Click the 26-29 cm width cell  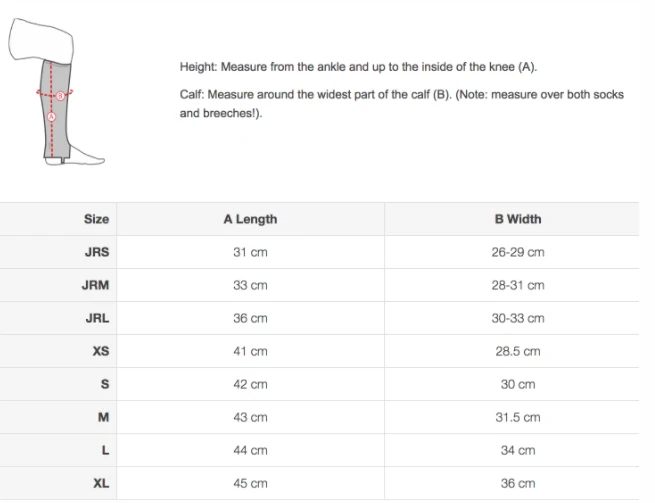click(x=517, y=252)
